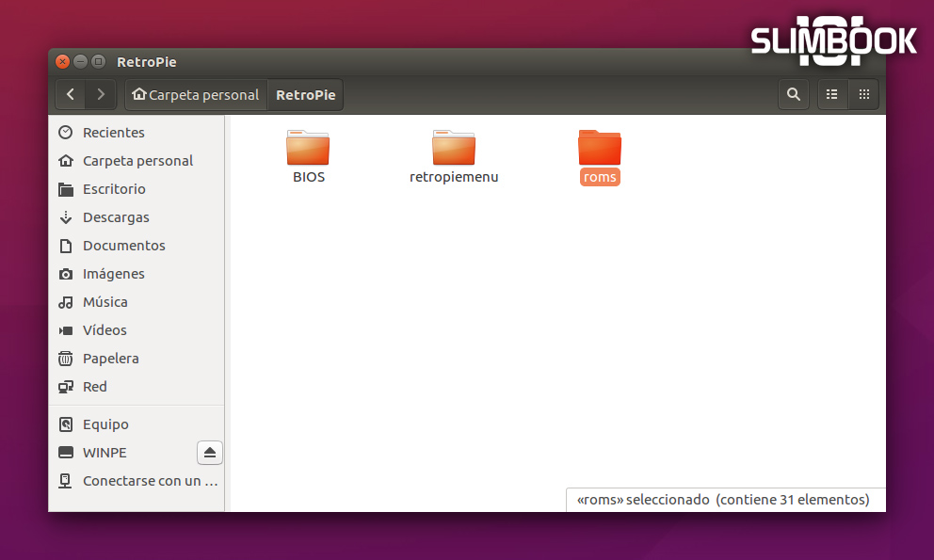
Task: Go back to previous folder
Action: click(x=71, y=94)
